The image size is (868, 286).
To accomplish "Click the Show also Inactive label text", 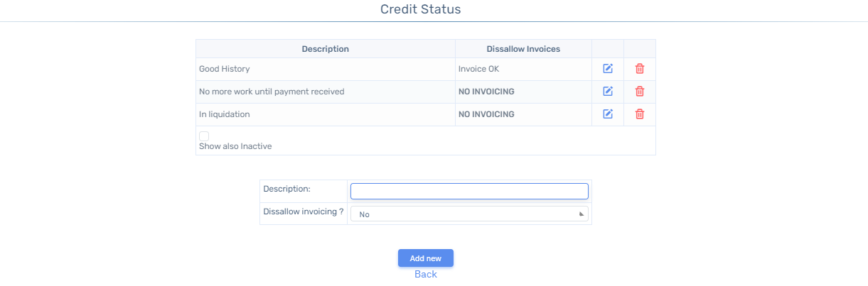I will point(235,146).
